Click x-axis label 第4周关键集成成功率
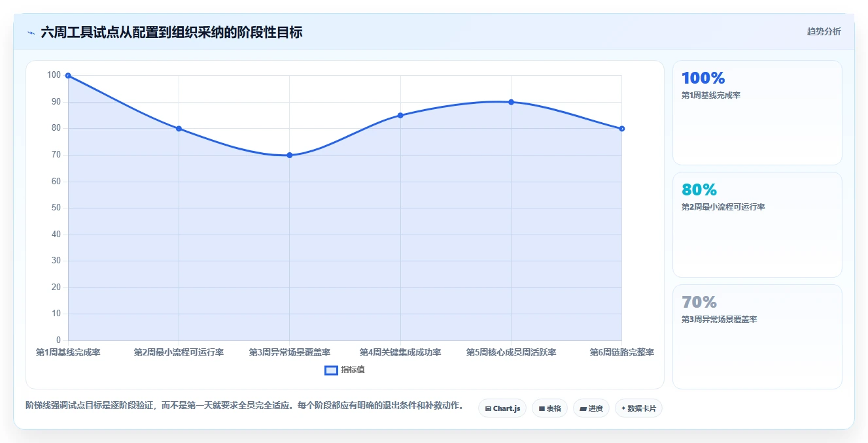Screen dimensions: 868x443 (x=400, y=352)
